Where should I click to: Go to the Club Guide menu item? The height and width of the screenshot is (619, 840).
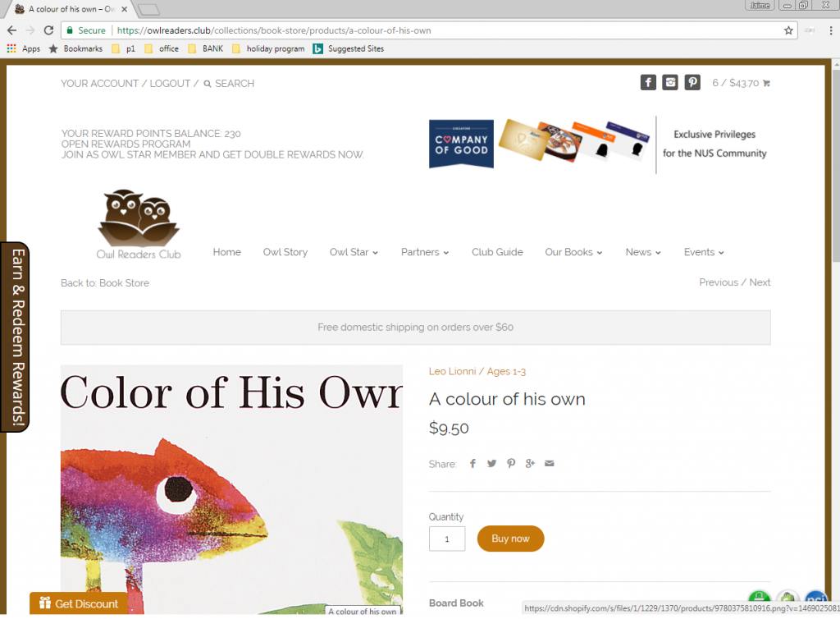(x=497, y=252)
